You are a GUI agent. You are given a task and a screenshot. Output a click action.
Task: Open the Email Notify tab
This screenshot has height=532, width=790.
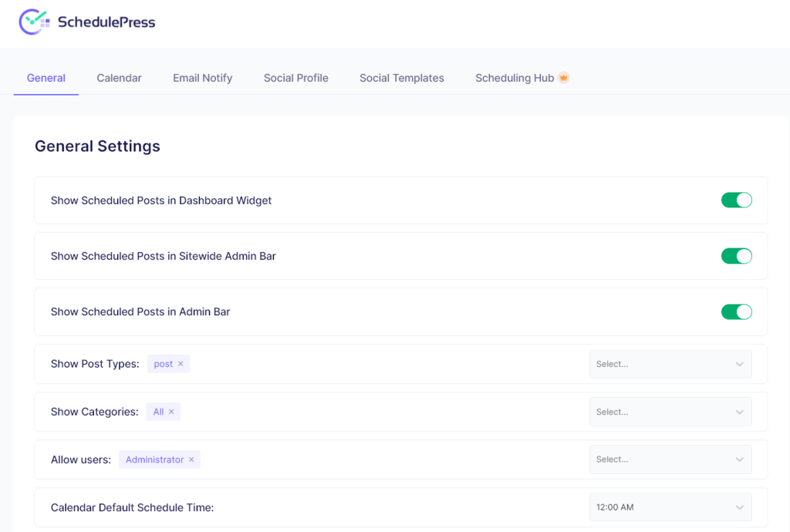point(202,77)
